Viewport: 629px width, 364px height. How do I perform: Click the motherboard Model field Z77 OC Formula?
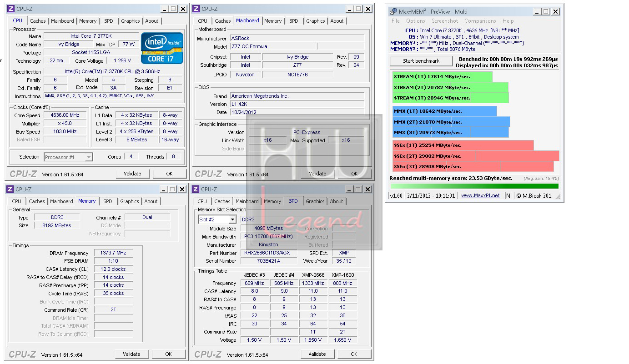[272, 47]
